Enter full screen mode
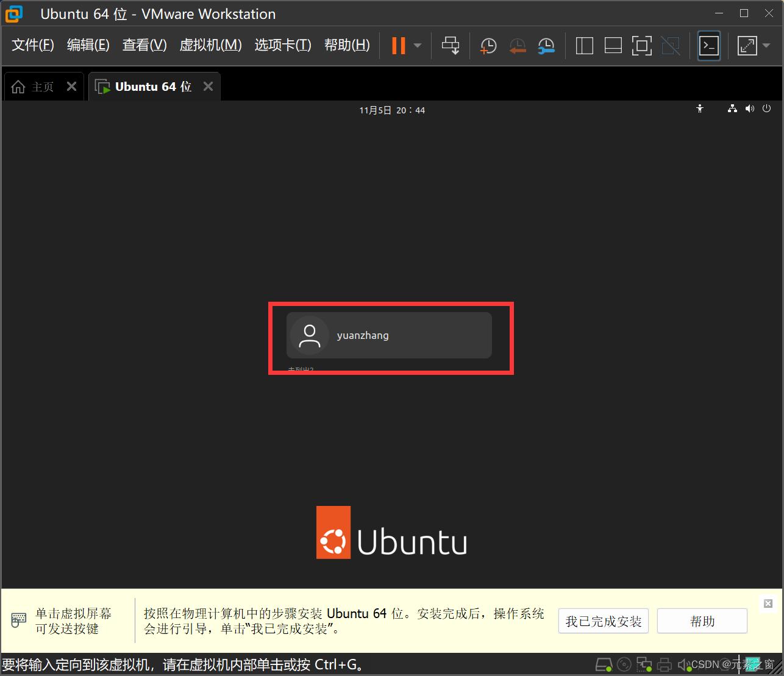The height and width of the screenshot is (676, 784). click(641, 46)
